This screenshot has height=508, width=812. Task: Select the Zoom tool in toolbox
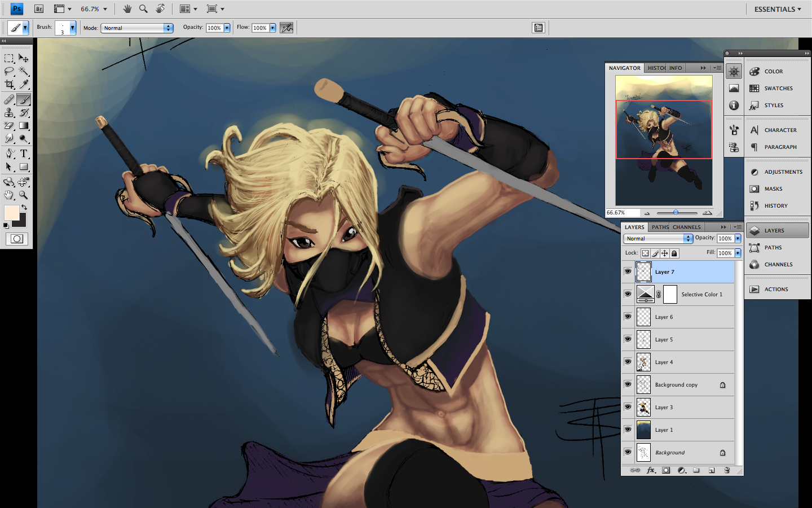tap(24, 195)
